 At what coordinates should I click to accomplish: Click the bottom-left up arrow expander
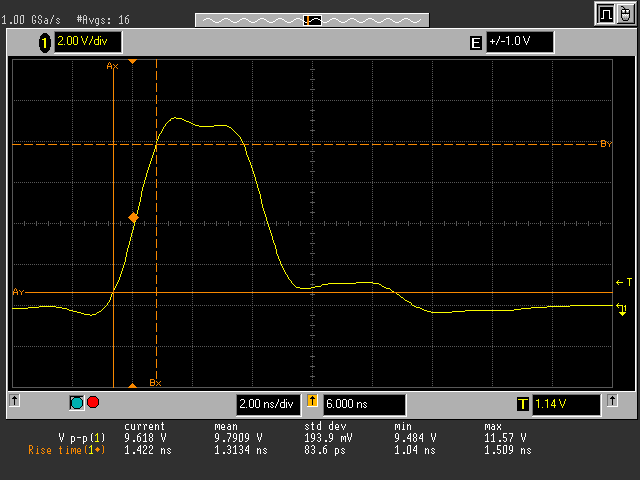[x=14, y=401]
